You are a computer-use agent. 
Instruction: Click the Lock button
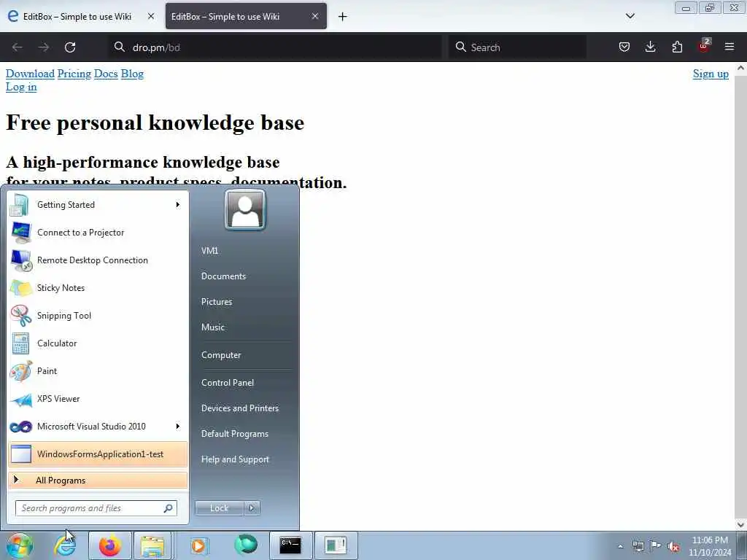click(x=219, y=508)
